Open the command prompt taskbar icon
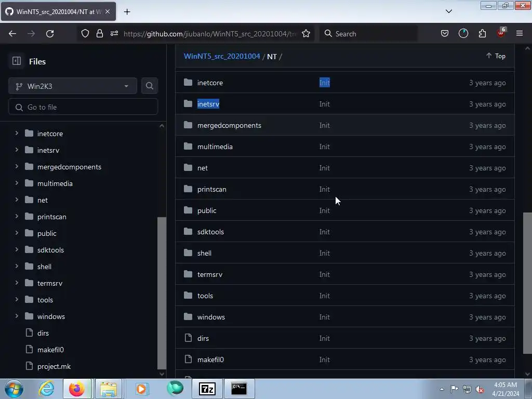532x399 pixels. coord(239,389)
